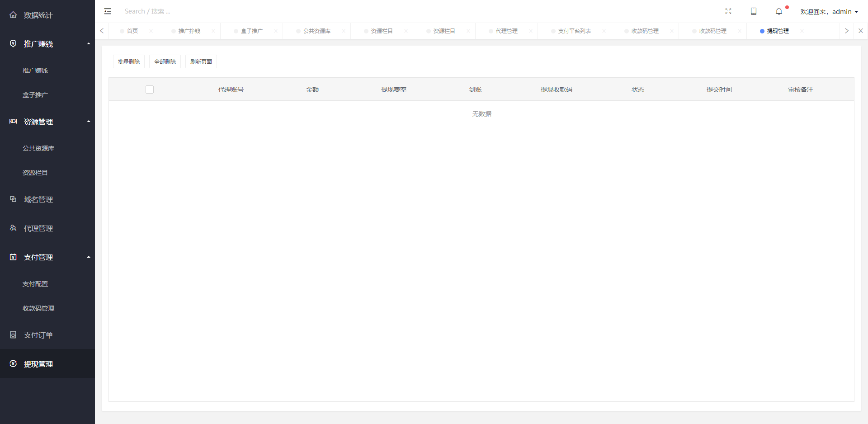Screen dimensions: 868x424
Task: Click the fullscreen toggle icon
Action: coord(728,11)
